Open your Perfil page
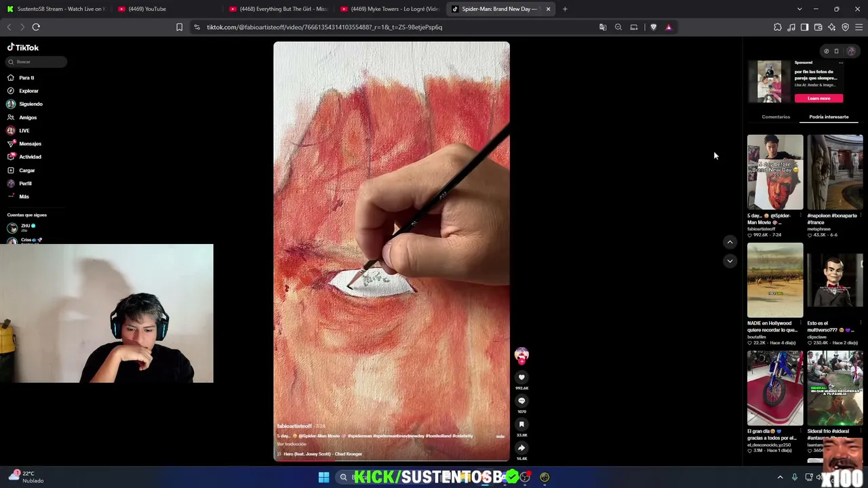 (x=25, y=184)
